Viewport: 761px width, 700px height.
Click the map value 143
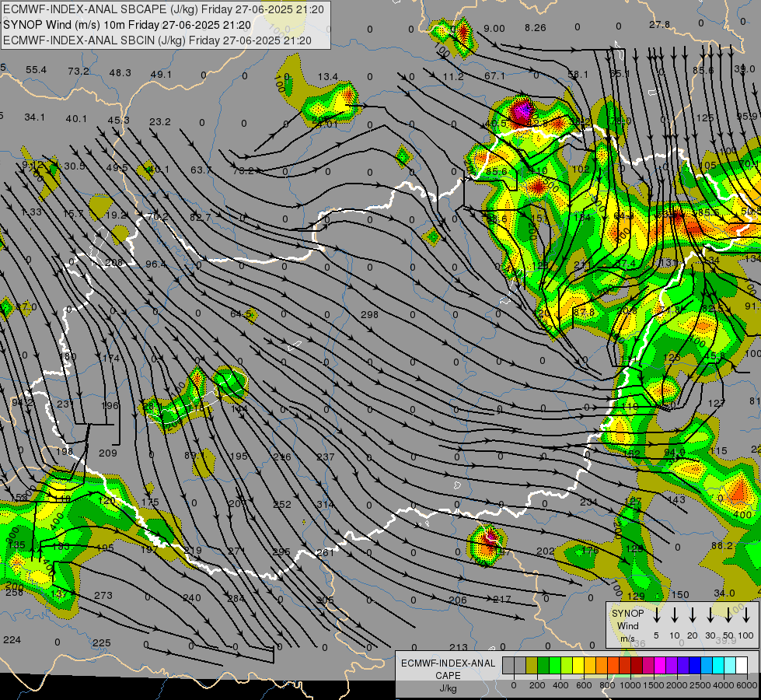pos(676,499)
